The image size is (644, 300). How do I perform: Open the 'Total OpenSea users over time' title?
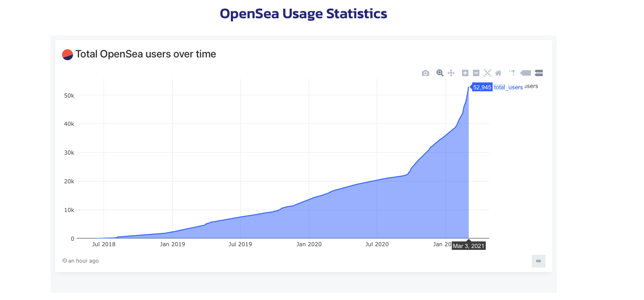pyautogui.click(x=145, y=54)
